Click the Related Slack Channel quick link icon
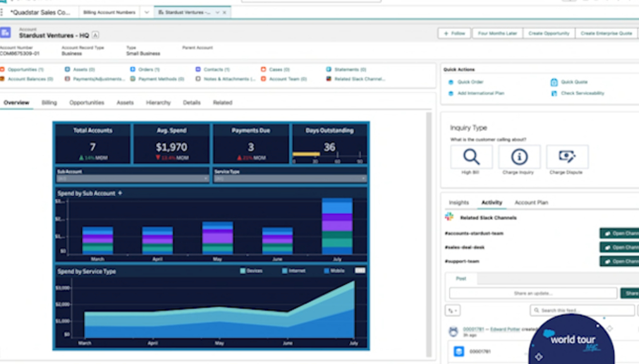 (x=329, y=79)
